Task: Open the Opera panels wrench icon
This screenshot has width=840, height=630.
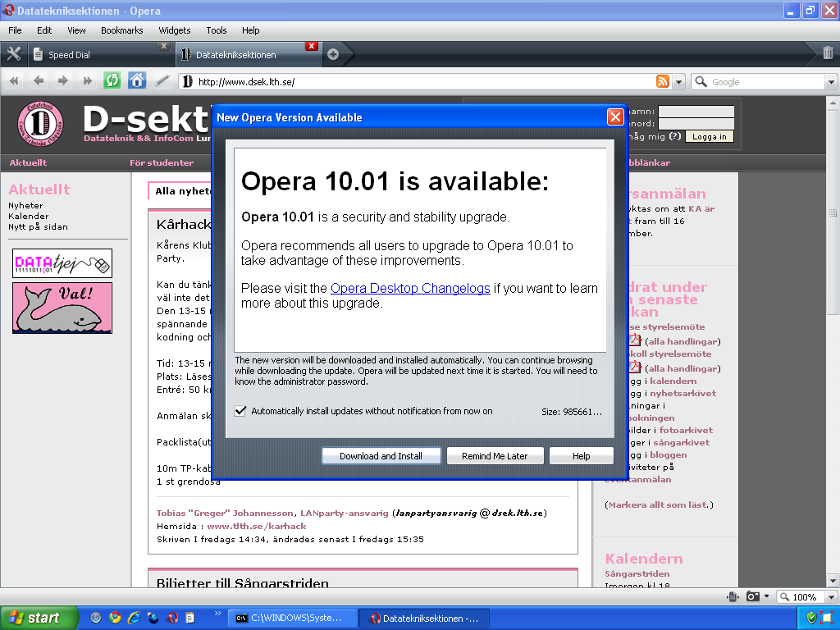Action: click(13, 54)
